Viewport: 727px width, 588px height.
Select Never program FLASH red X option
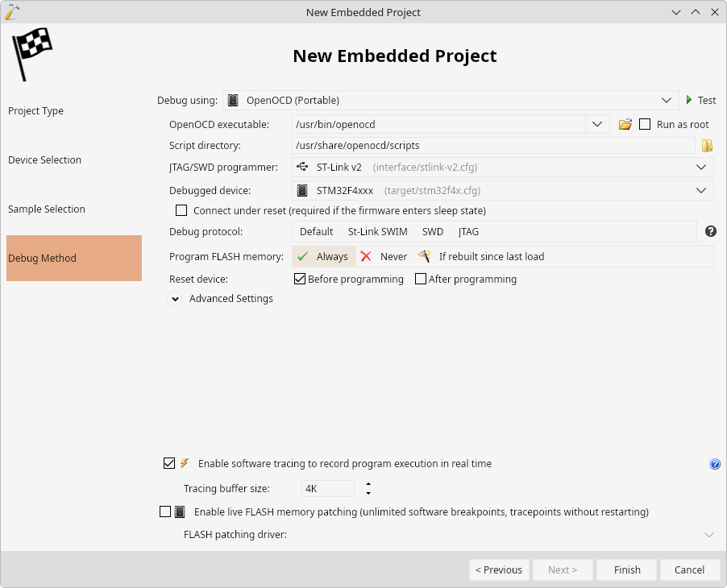(x=384, y=257)
